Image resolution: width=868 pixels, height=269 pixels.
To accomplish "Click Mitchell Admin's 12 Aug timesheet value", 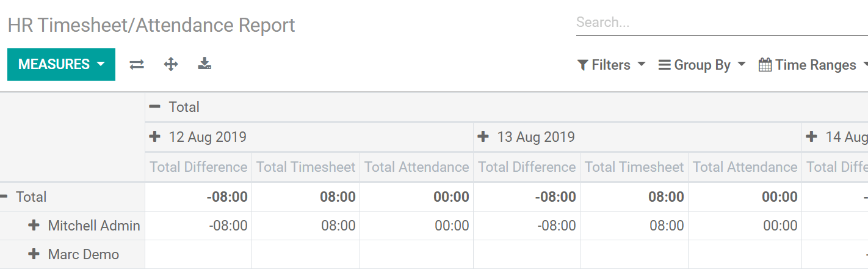I will [338, 226].
